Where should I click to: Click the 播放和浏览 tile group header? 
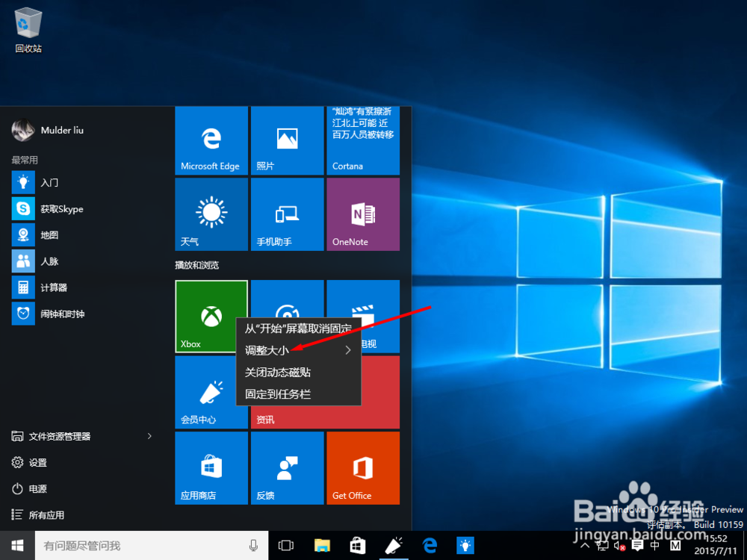pyautogui.click(x=196, y=265)
